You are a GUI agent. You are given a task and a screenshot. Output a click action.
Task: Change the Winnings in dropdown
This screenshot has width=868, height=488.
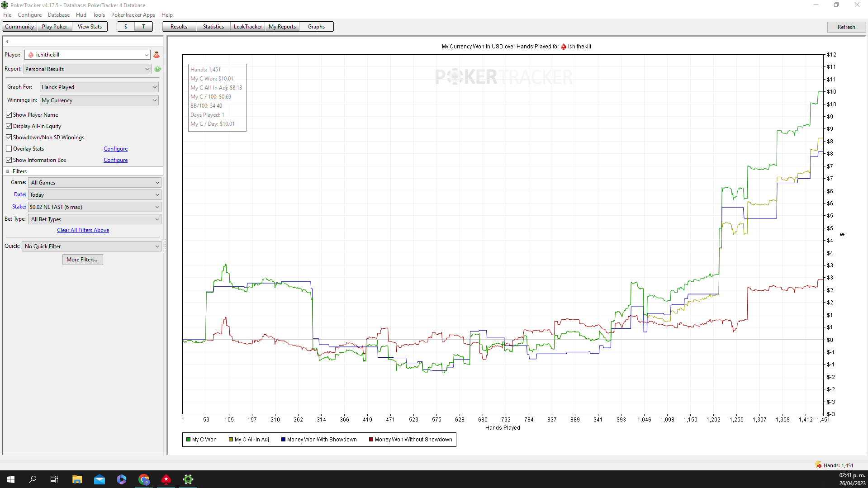click(99, 100)
